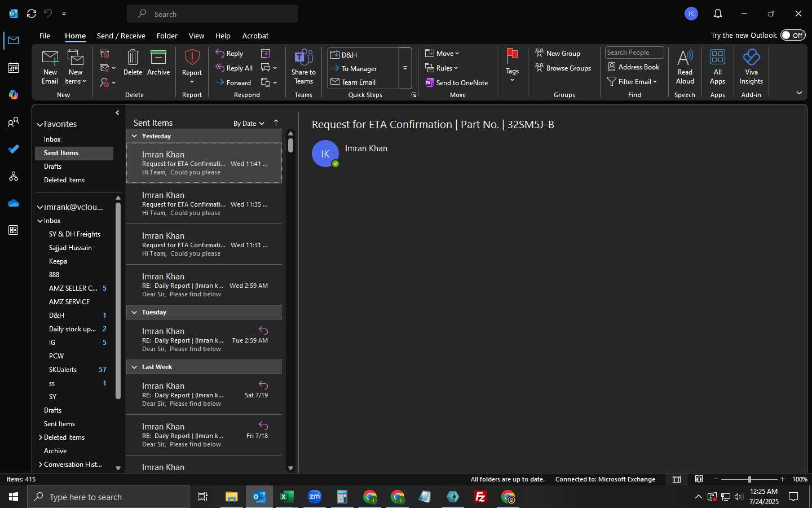812x508 pixels.
Task: Click the zoom in plus button
Action: point(782,479)
